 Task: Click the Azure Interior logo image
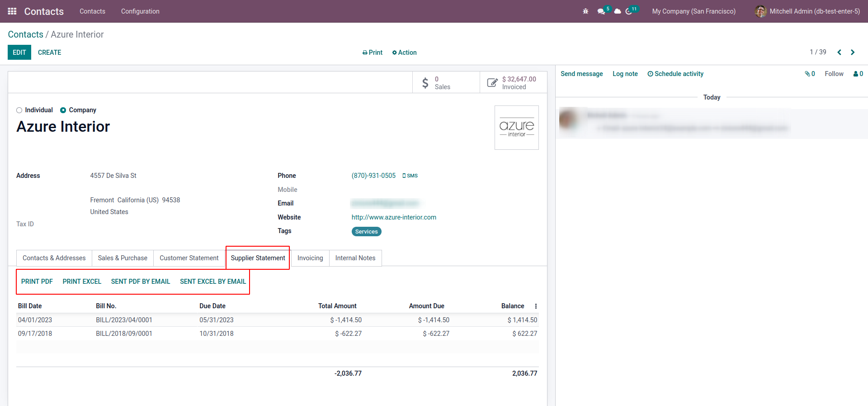517,128
